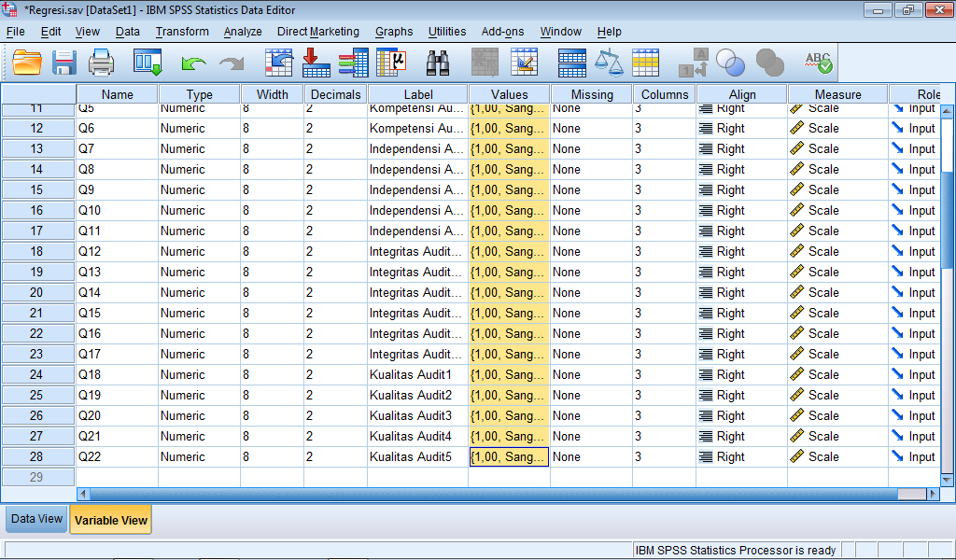Screen dimensions: 956x560
Task: Click the Values cell for Q6
Action: point(509,129)
